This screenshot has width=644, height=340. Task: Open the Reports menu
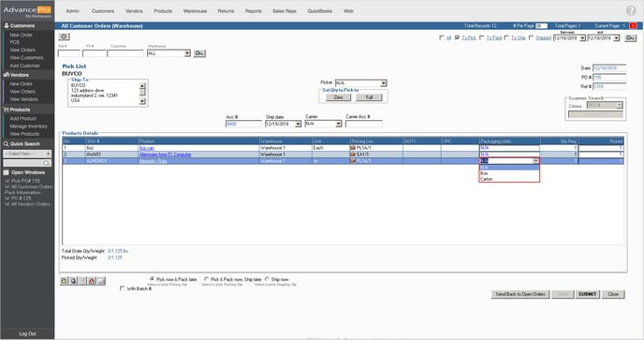pos(254,11)
